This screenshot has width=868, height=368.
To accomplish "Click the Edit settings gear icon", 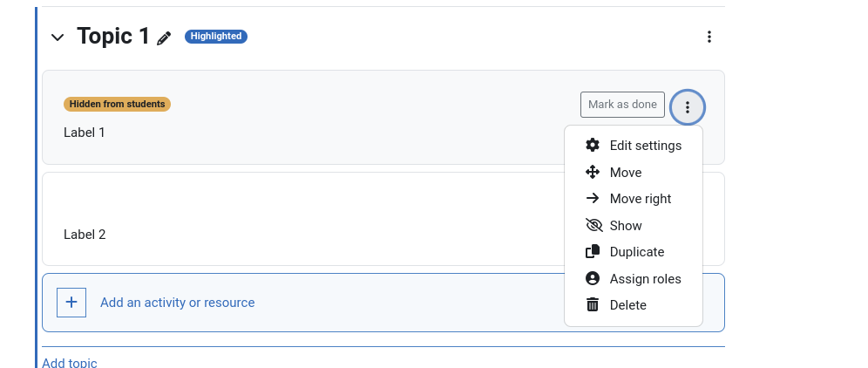I will (593, 146).
